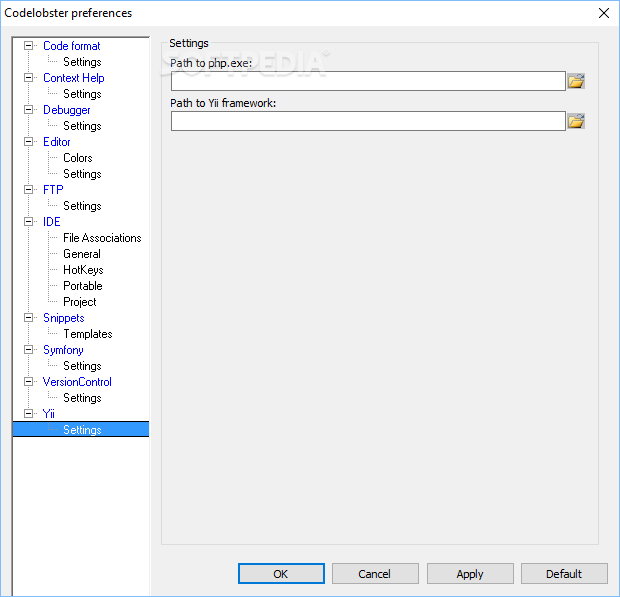Collapse the FTP tree node
620x597 pixels.
click(28, 189)
